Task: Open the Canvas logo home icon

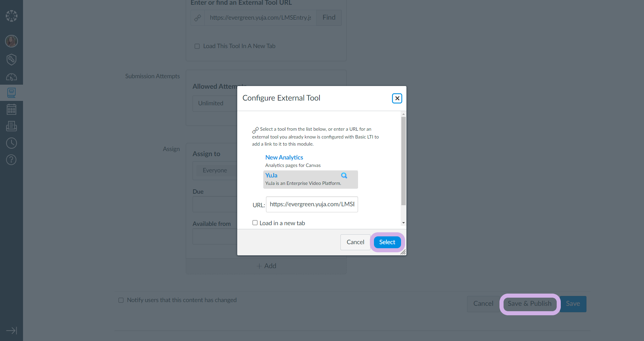Action: click(12, 16)
